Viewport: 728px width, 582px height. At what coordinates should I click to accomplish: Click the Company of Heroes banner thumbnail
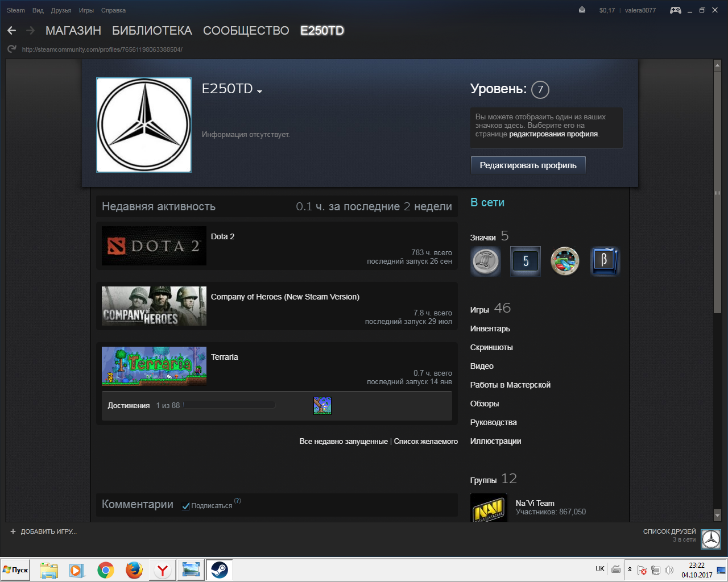(154, 306)
